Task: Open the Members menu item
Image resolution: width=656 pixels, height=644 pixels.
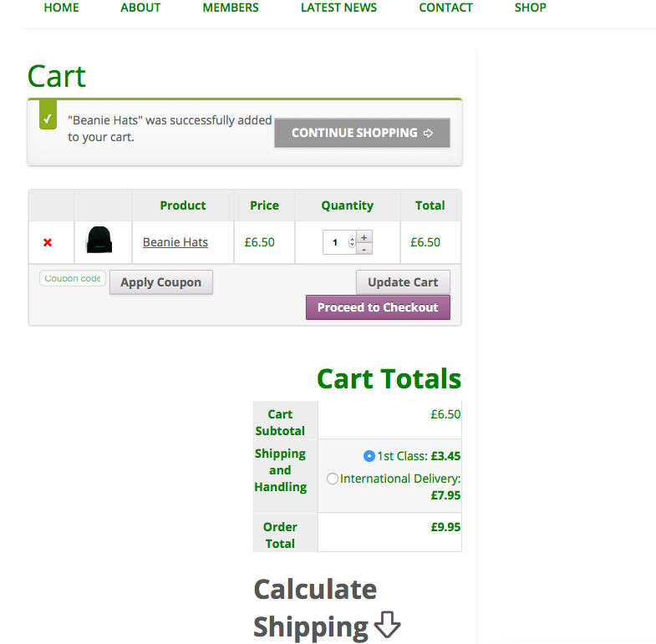Action: coord(231,8)
